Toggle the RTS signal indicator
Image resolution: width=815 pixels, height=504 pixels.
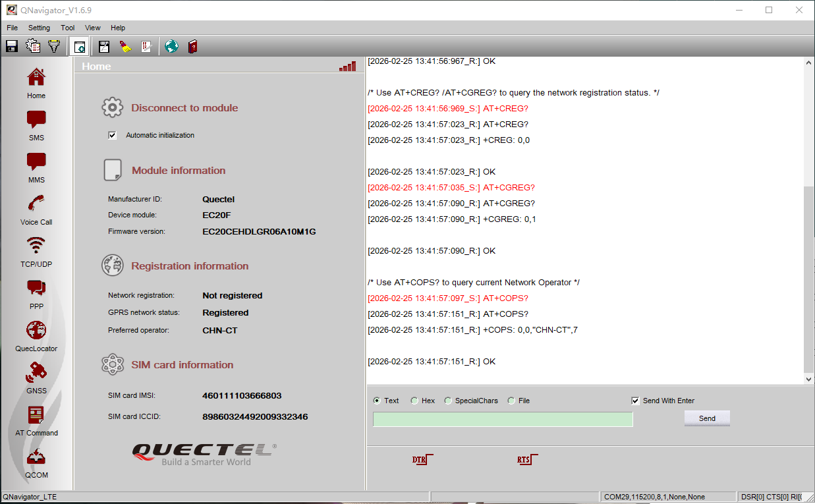point(527,460)
